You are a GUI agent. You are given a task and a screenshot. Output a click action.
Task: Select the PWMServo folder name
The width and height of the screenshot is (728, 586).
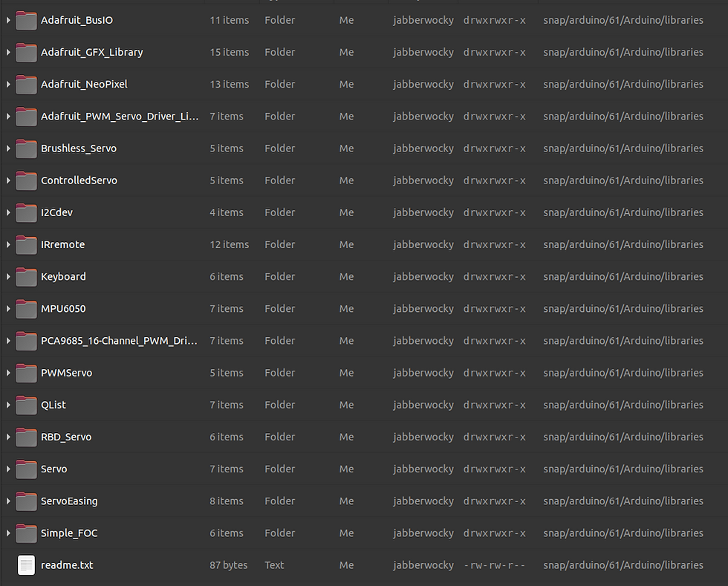pyautogui.click(x=66, y=373)
